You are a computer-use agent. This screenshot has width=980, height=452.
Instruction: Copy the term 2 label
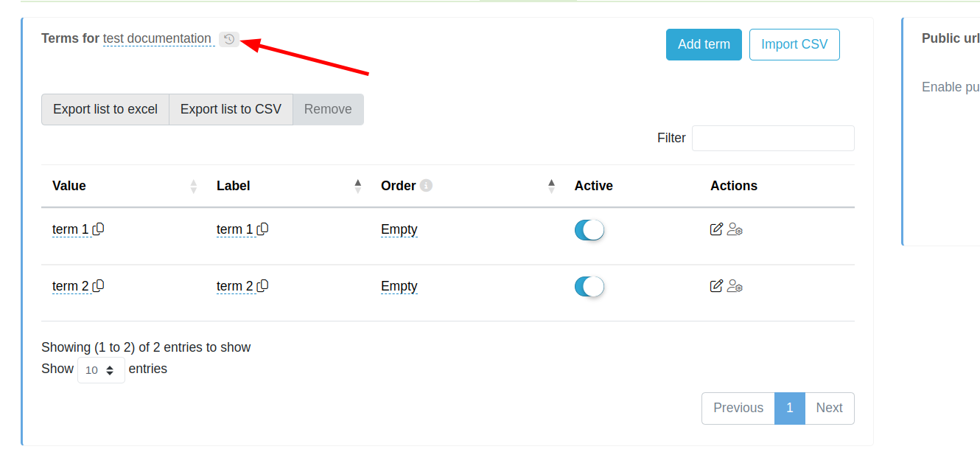click(x=263, y=285)
